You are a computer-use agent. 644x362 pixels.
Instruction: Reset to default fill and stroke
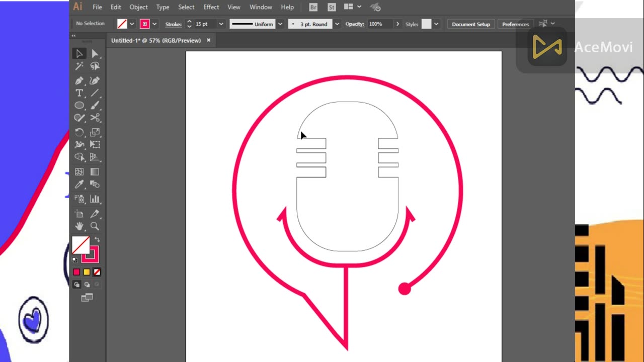[75, 260]
